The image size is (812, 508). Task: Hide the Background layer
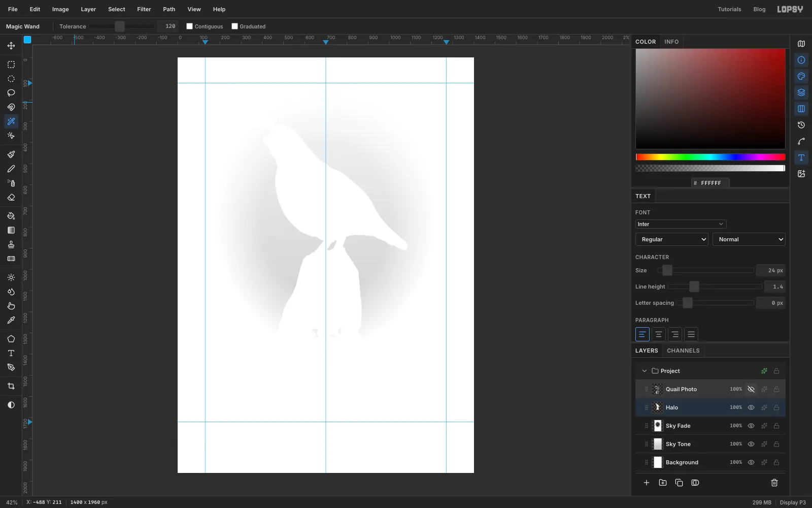coord(751,462)
